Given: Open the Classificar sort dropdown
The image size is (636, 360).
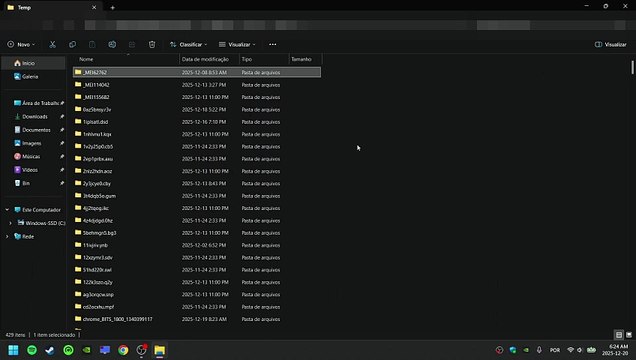Looking at the screenshot, I should pyautogui.click(x=189, y=45).
